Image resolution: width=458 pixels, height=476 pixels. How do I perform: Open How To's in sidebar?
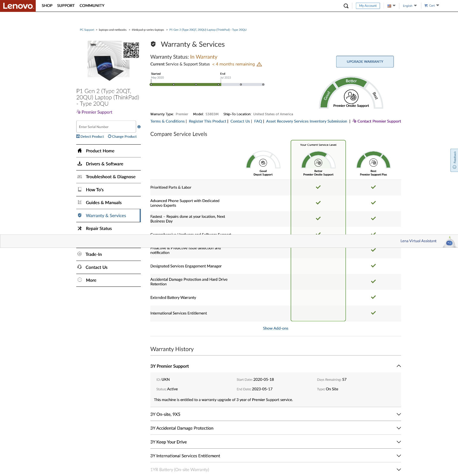click(108, 190)
